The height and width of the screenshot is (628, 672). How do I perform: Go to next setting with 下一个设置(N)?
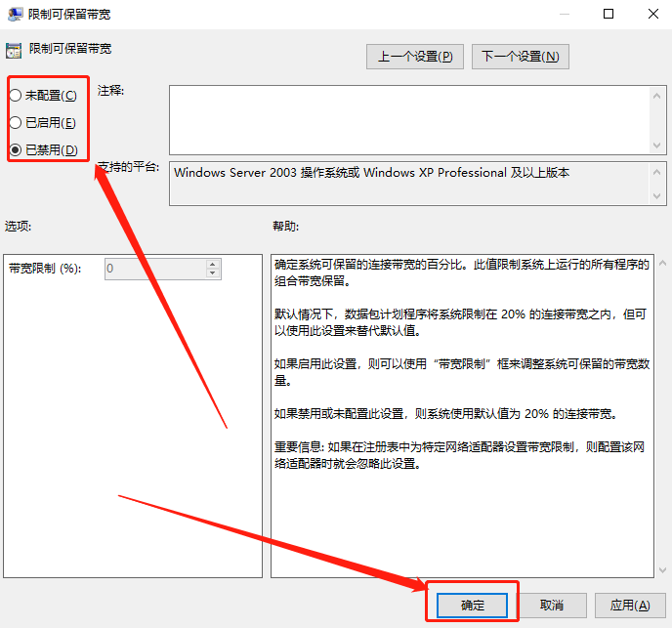pos(520,57)
